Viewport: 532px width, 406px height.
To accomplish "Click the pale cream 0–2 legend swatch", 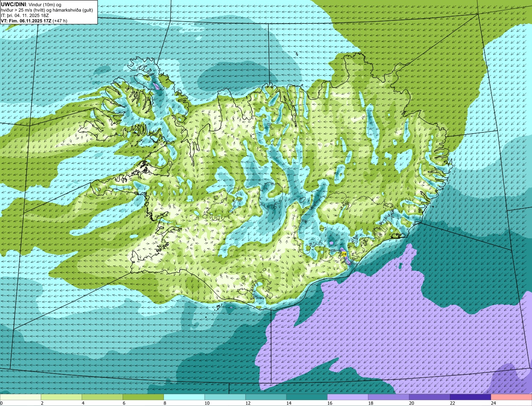I will 21,397.
